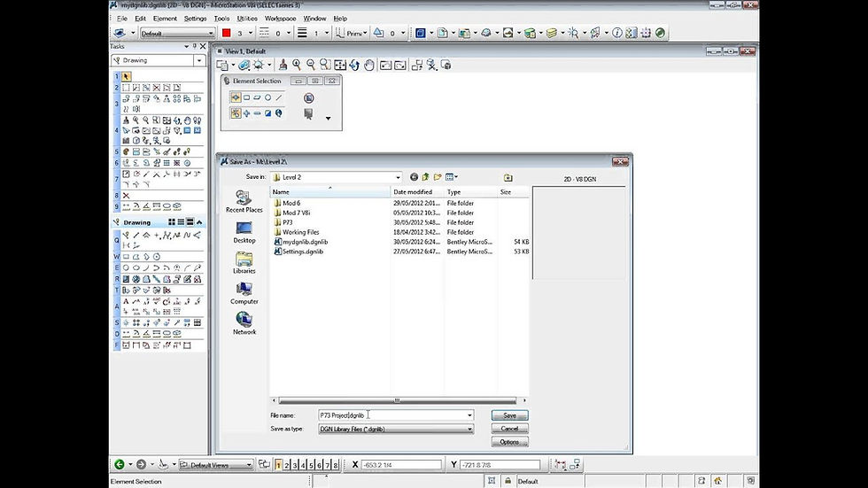
Task: Open Desktop location in Save As sidebar
Action: pos(244,232)
